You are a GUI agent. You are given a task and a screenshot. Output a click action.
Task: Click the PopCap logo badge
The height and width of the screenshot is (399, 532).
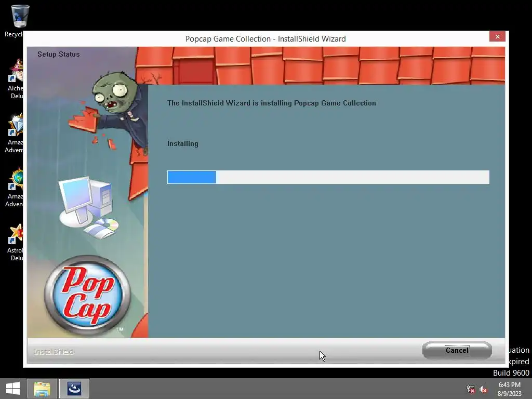pyautogui.click(x=87, y=295)
